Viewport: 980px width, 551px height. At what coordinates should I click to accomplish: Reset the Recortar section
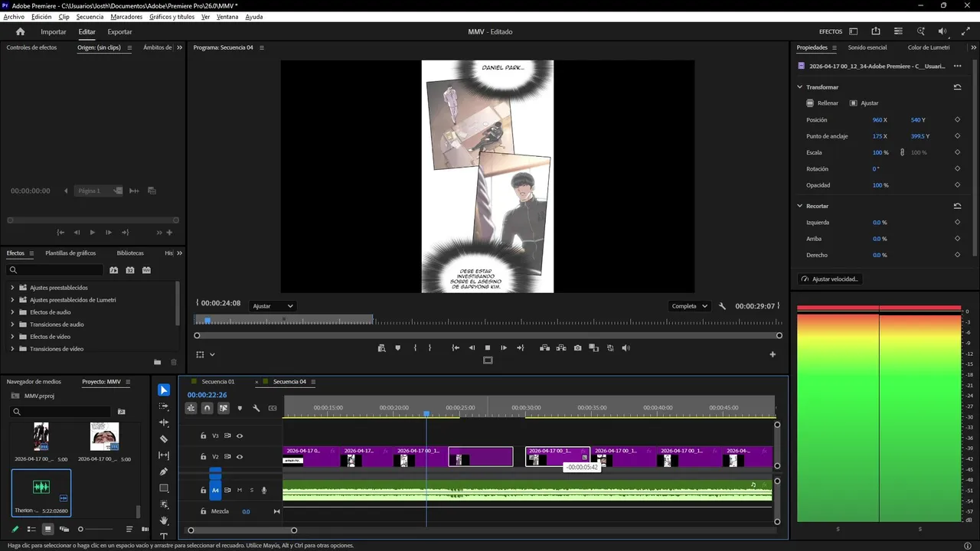[x=957, y=206]
